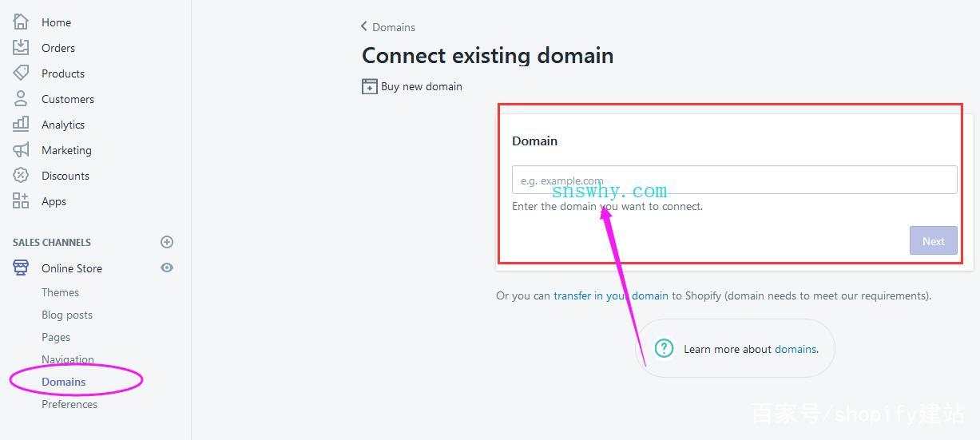The height and width of the screenshot is (440, 980).
Task: Click the Home house icon
Action: [21, 22]
